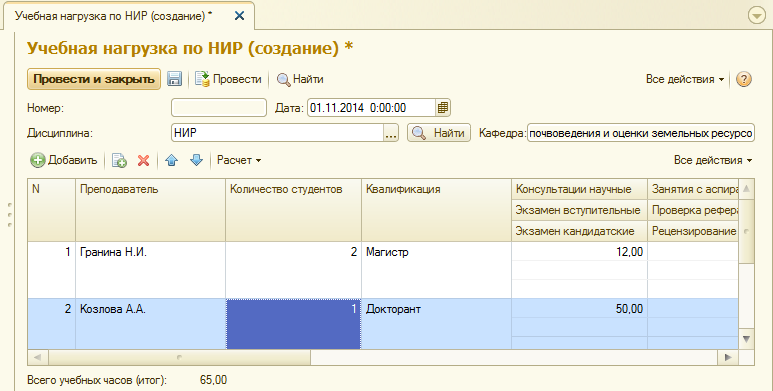Click the copy row icon
Screen dimensions: 773x391
click(x=119, y=160)
